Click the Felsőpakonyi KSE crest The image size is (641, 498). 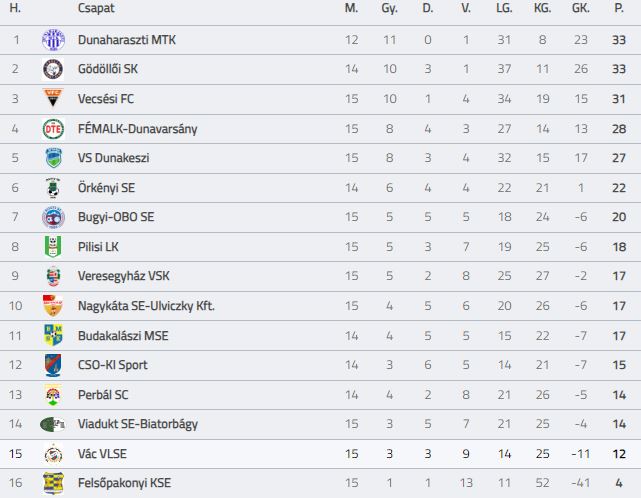coord(54,483)
